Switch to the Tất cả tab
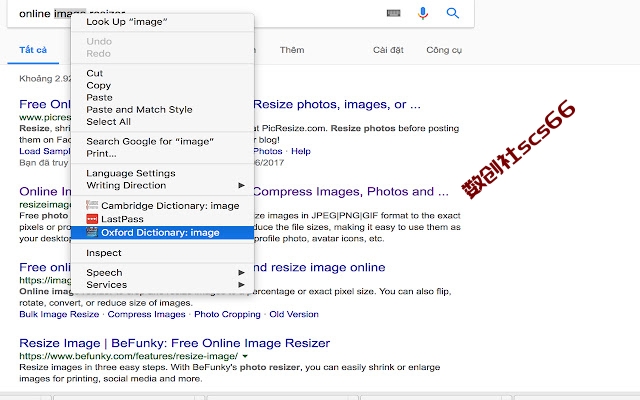Screen dimensions: 640x400 pyautogui.click(x=33, y=50)
